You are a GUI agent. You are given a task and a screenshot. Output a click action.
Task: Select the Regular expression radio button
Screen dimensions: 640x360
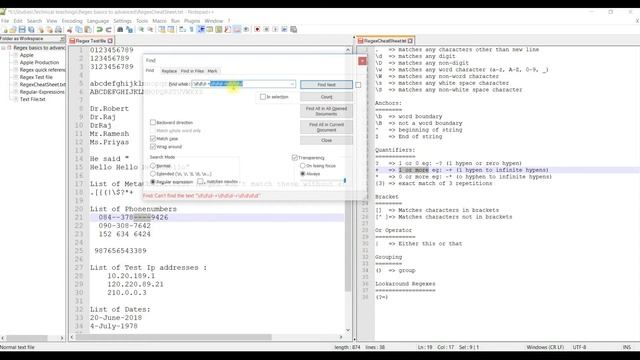153,182
